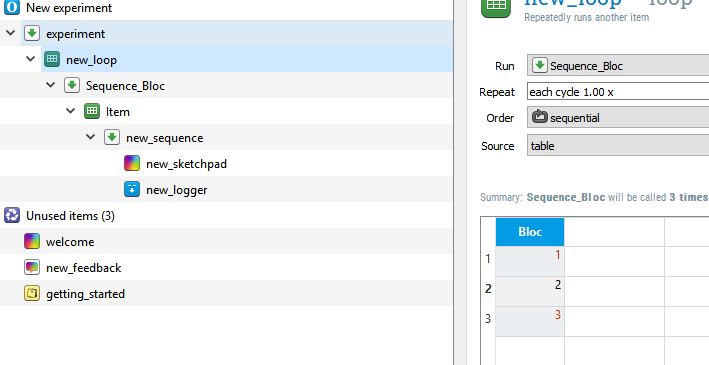The width and height of the screenshot is (709, 365).
Task: Collapse the Sequence_Bloc node chevron
Action: pos(51,85)
